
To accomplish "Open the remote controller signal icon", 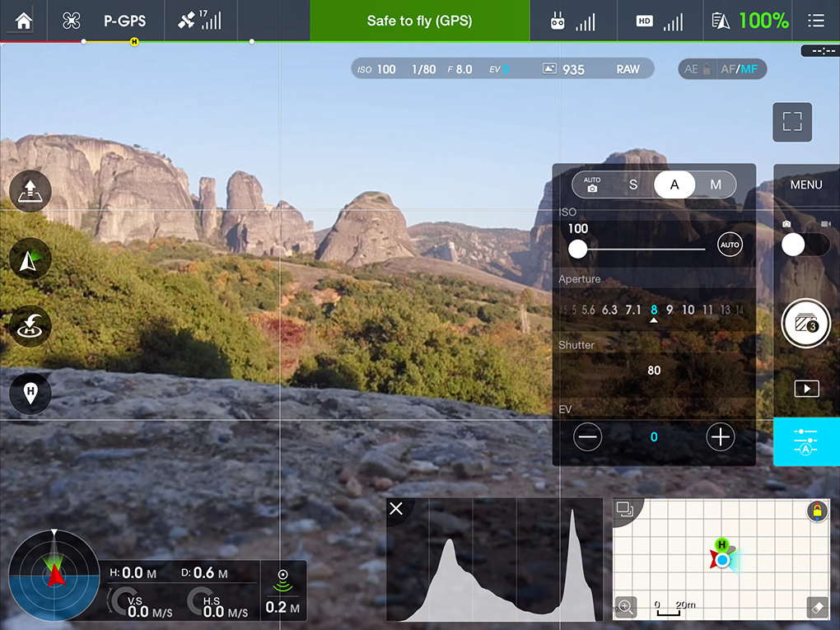I will coord(572,21).
